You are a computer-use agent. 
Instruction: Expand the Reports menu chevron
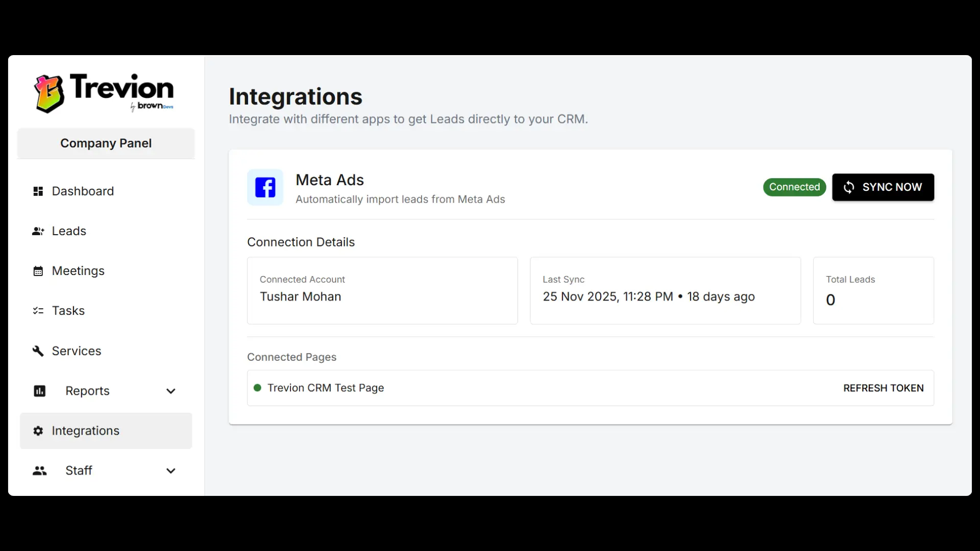171,391
